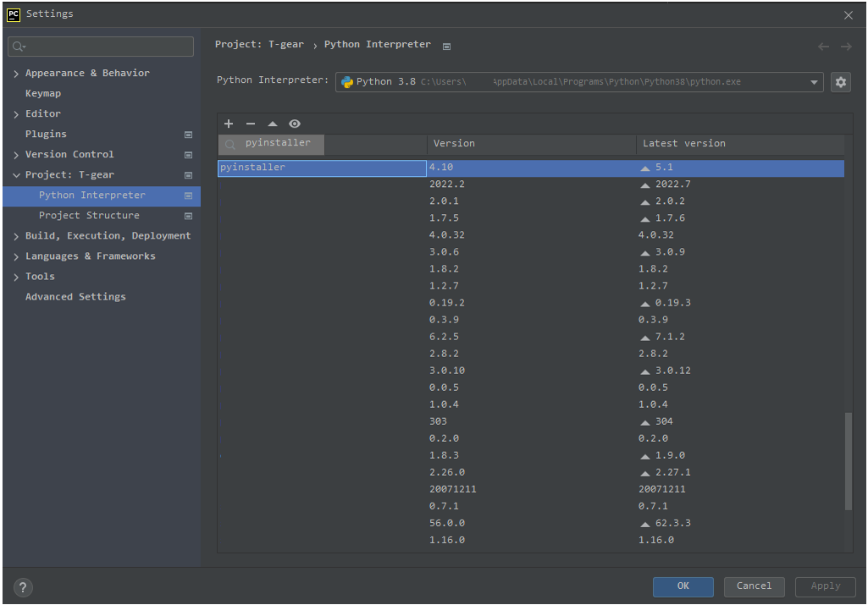The height and width of the screenshot is (605, 868).
Task: Click the icon beside Version Control item
Action: [188, 155]
